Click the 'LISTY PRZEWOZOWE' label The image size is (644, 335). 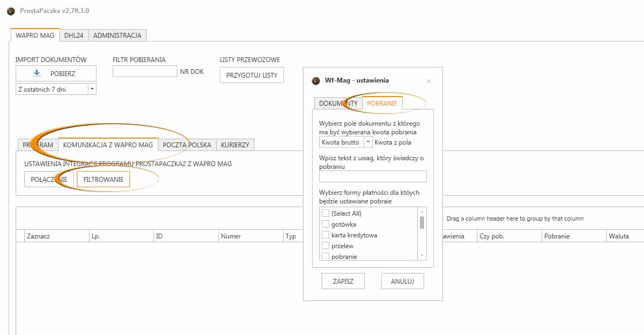click(250, 59)
